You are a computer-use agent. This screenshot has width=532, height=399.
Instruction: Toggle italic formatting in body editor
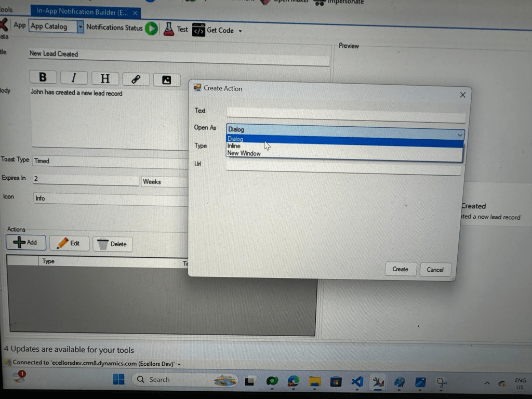[x=73, y=78]
